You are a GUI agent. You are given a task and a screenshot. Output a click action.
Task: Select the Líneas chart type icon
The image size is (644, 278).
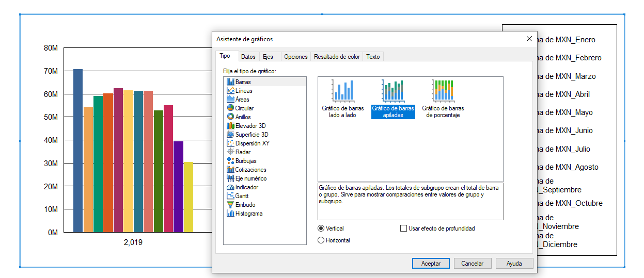(230, 91)
